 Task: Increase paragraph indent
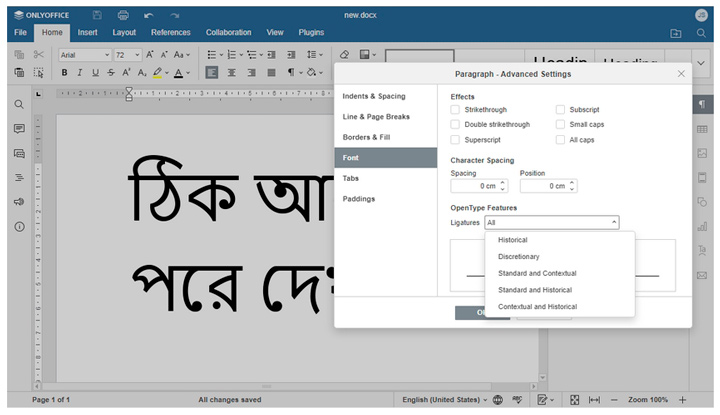291,55
